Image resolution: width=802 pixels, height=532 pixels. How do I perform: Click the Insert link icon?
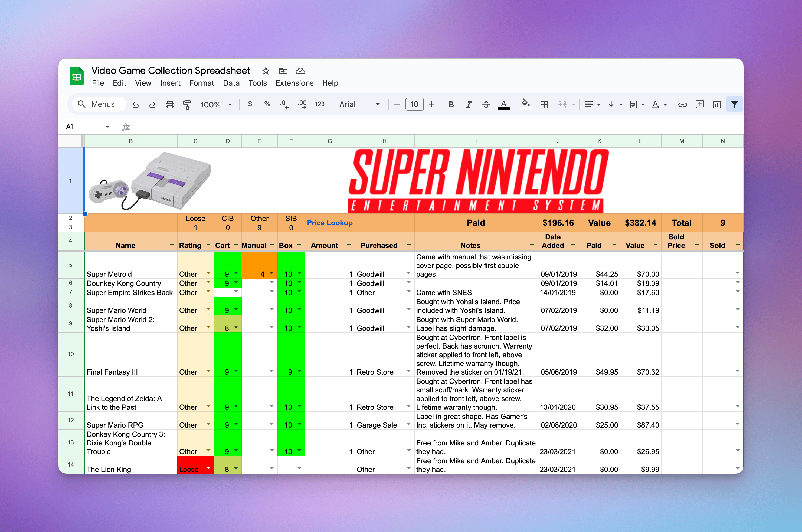pos(682,104)
